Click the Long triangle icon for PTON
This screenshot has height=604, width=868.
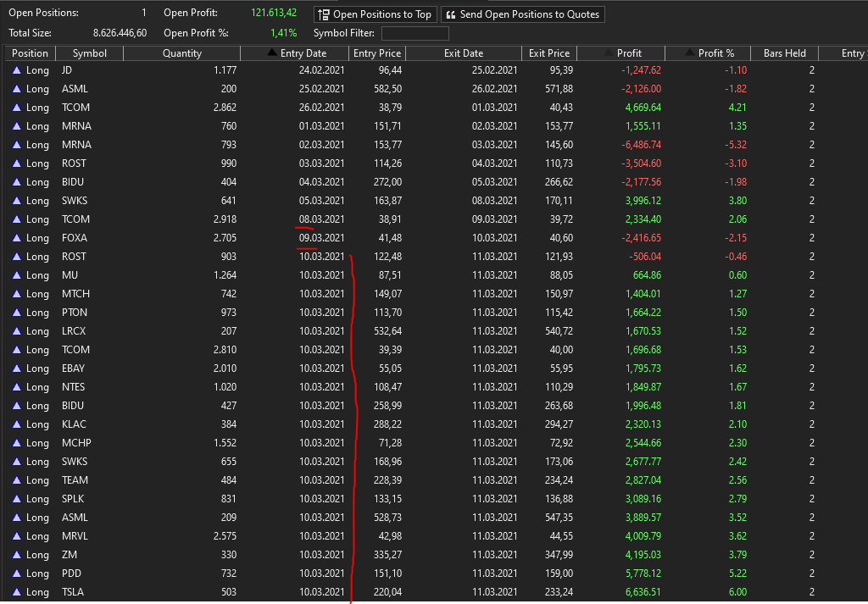click(16, 313)
